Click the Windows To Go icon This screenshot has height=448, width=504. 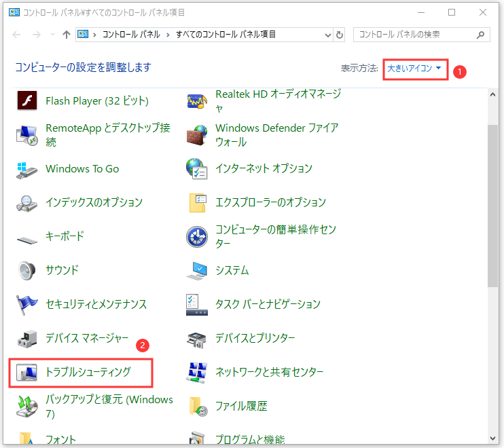point(26,169)
